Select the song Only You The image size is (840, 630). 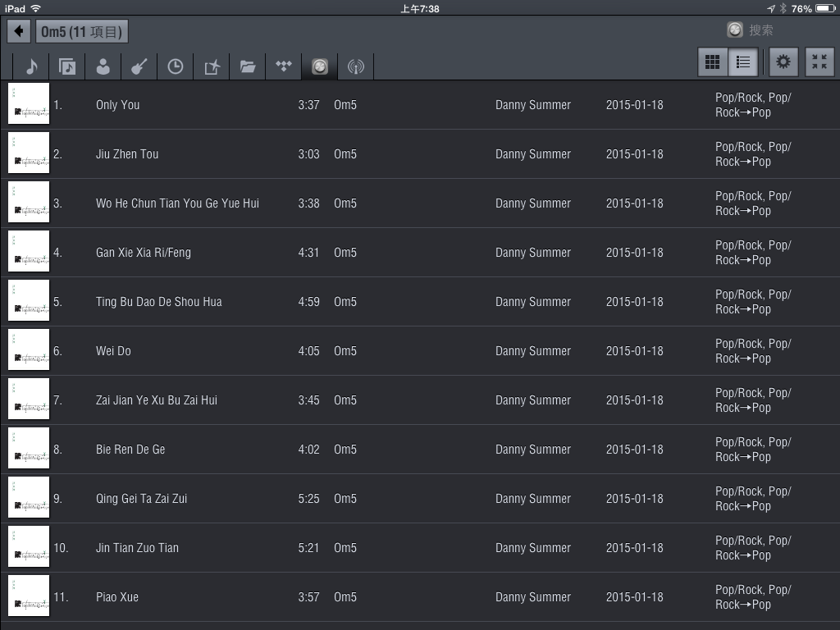click(118, 105)
